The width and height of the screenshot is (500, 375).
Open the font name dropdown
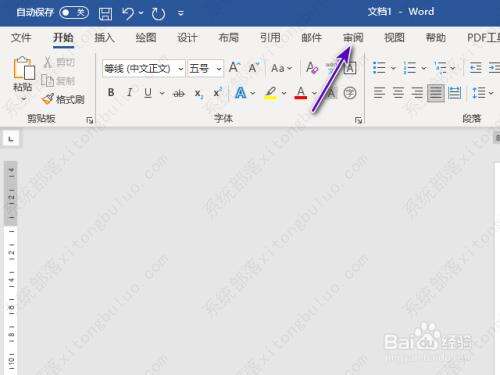point(180,69)
